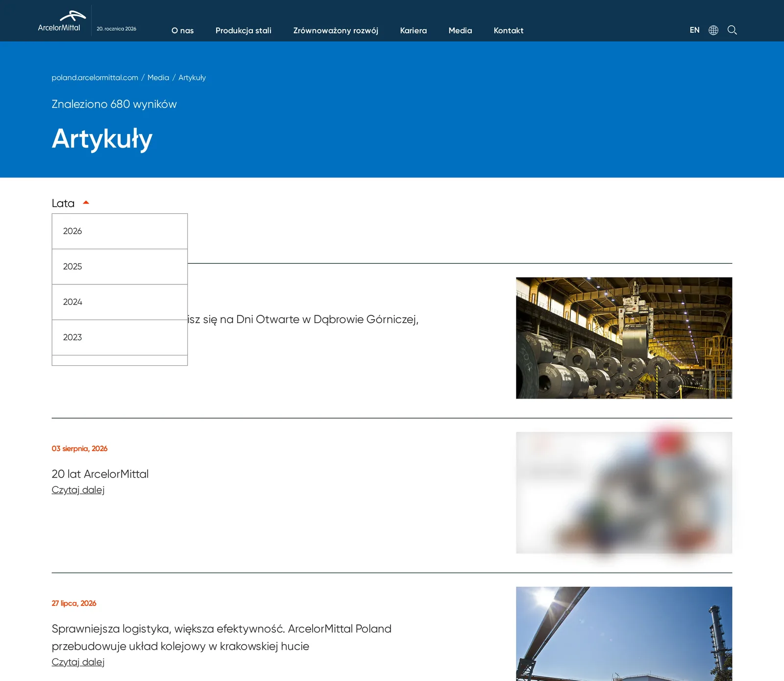The height and width of the screenshot is (681, 784).
Task: Open the O nas menu
Action: (182, 30)
